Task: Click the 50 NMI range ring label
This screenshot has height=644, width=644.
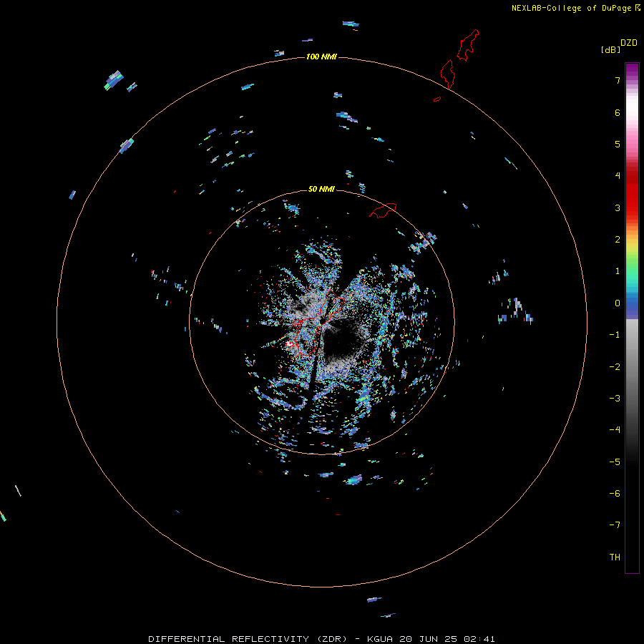Action: click(x=321, y=189)
